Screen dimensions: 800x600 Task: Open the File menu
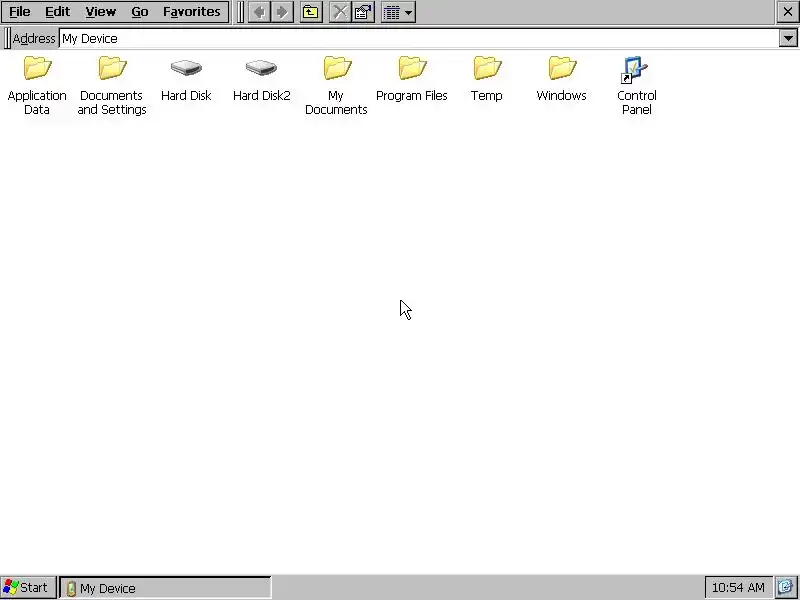20,12
